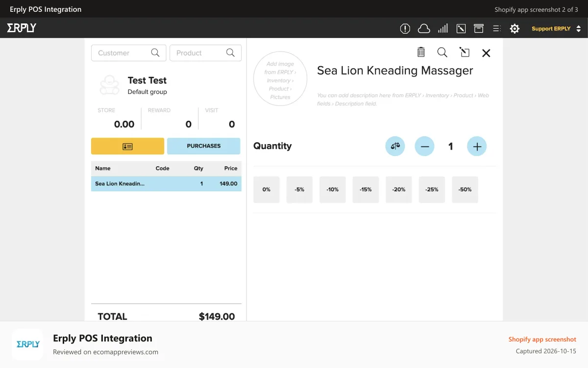Click the ERPLY app logo in footer

click(27, 344)
